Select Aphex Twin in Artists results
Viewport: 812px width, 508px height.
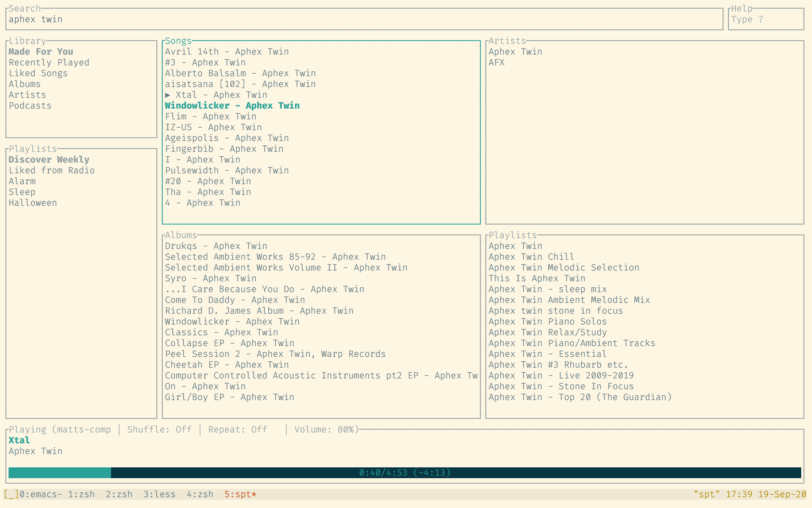point(515,52)
